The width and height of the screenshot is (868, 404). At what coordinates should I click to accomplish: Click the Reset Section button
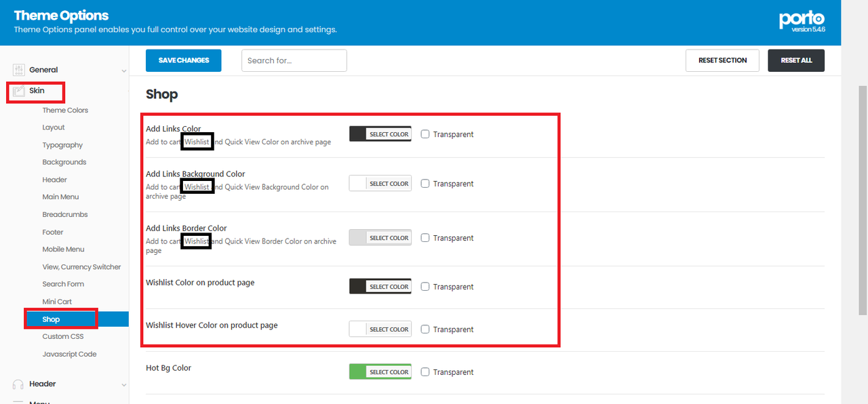click(722, 60)
